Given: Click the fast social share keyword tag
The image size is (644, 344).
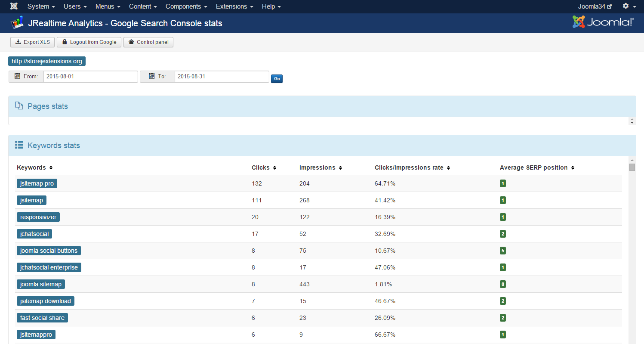Looking at the screenshot, I should (x=42, y=318).
